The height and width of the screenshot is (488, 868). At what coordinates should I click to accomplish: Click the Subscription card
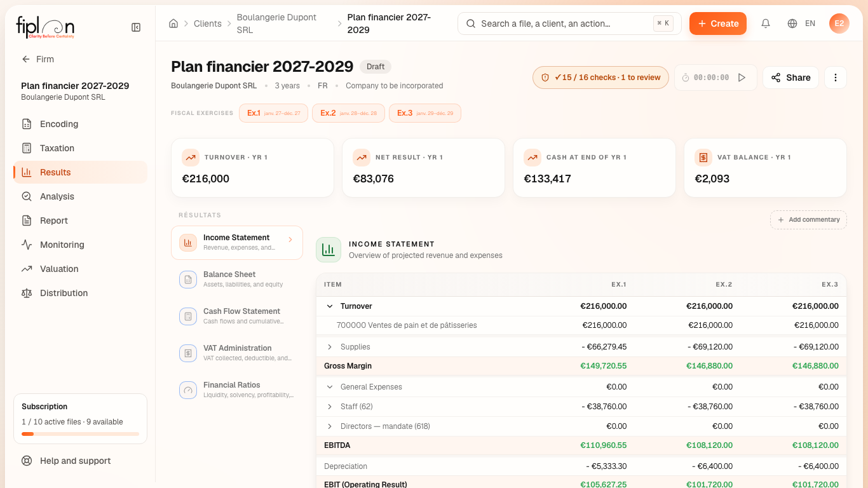coord(80,419)
